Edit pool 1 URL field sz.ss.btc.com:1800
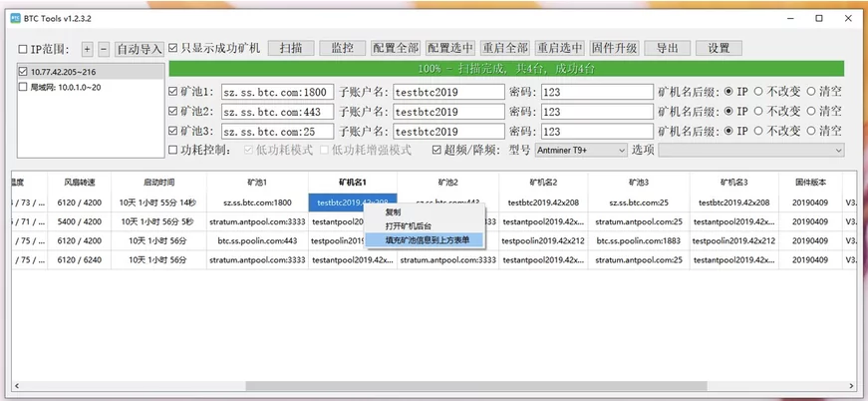This screenshot has height=401, width=868. (277, 92)
